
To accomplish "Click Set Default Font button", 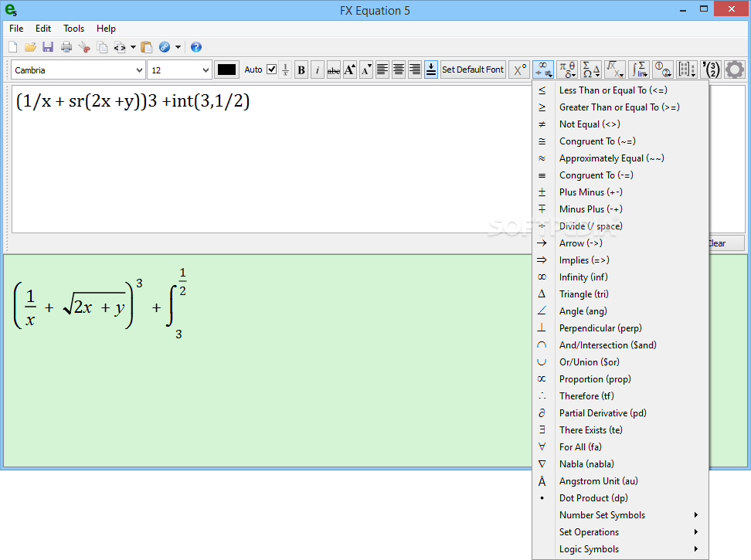I will [x=473, y=70].
